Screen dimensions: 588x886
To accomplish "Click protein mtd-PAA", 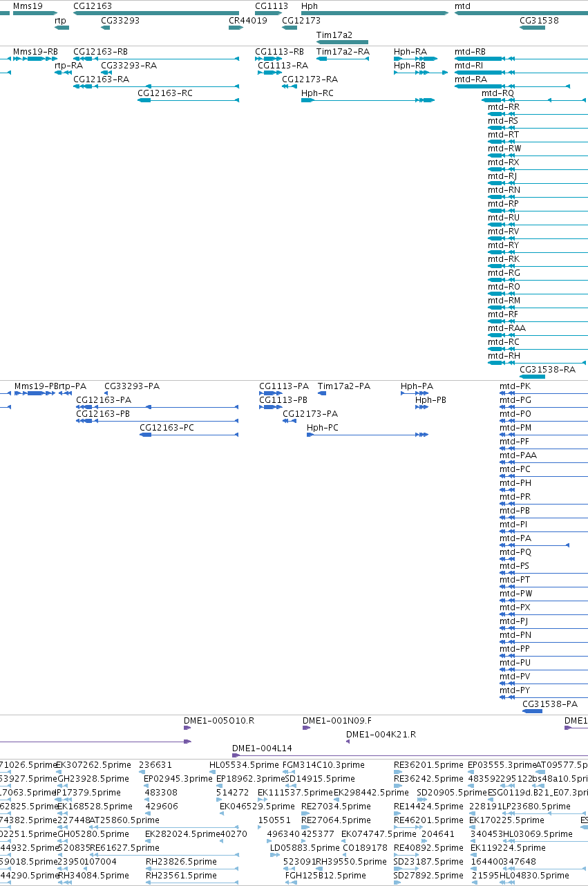I will tap(543, 462).
